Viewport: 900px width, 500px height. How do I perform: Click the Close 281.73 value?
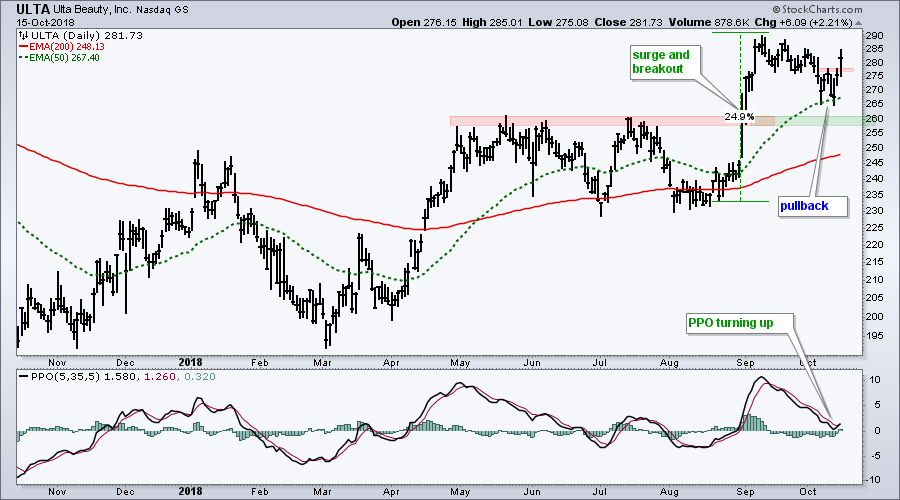(x=628, y=22)
